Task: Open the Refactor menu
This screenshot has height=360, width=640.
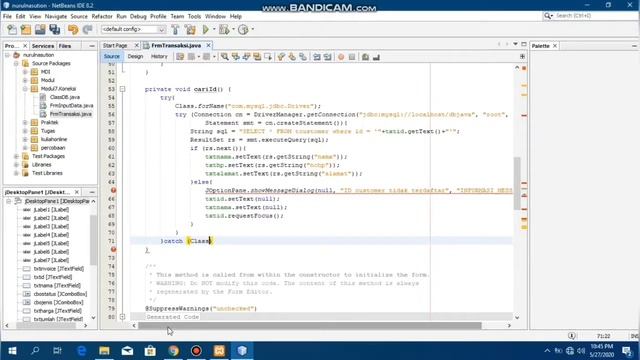Action: [x=102, y=16]
